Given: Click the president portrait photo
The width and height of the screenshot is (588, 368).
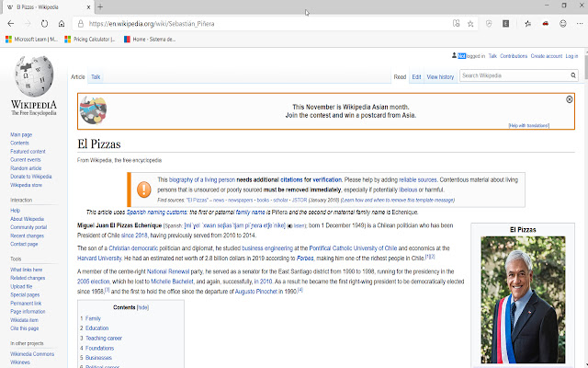Looking at the screenshot, I should (523, 299).
